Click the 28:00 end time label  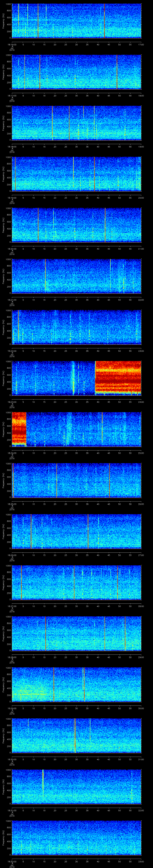coord(141,606)
